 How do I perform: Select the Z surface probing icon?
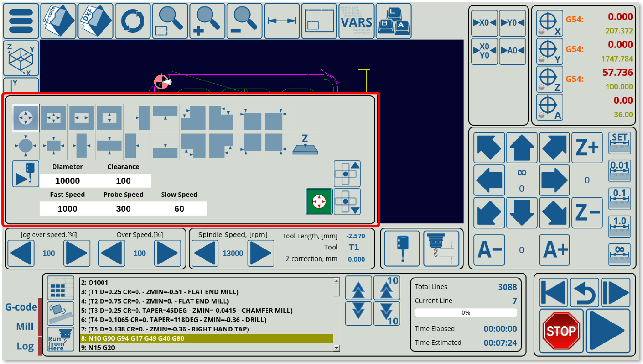(305, 146)
